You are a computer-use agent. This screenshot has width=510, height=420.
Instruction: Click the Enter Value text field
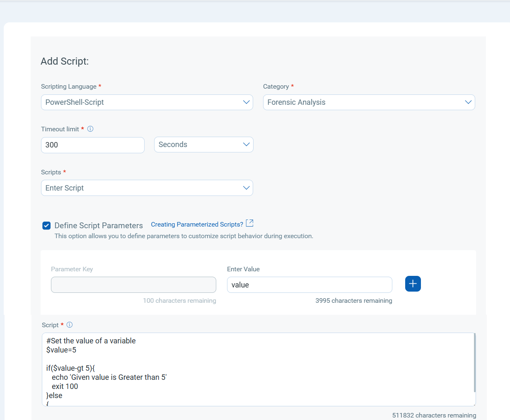[x=309, y=285]
